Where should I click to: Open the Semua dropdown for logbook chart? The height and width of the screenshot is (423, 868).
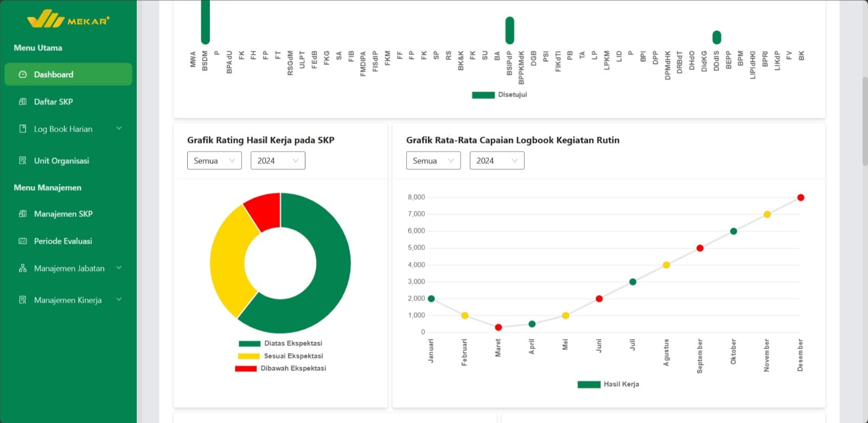(433, 161)
